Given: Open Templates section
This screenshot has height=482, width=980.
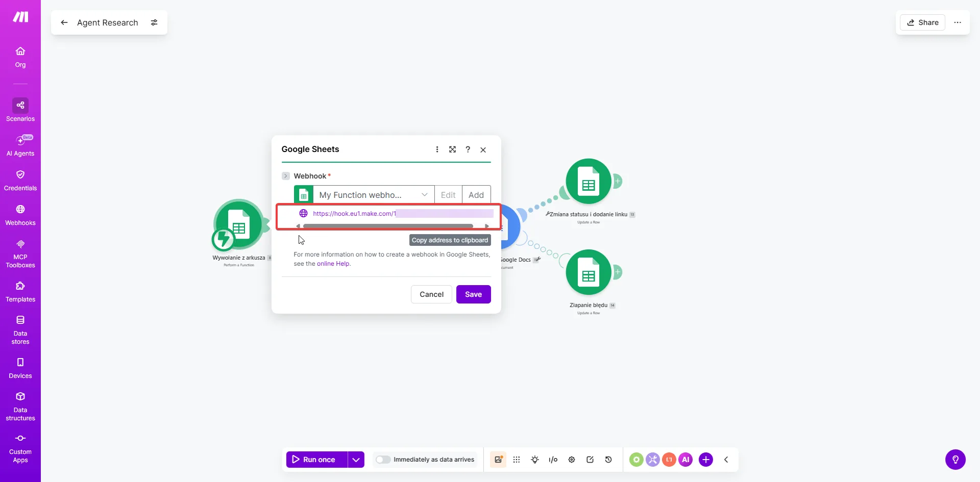Looking at the screenshot, I should (x=20, y=292).
